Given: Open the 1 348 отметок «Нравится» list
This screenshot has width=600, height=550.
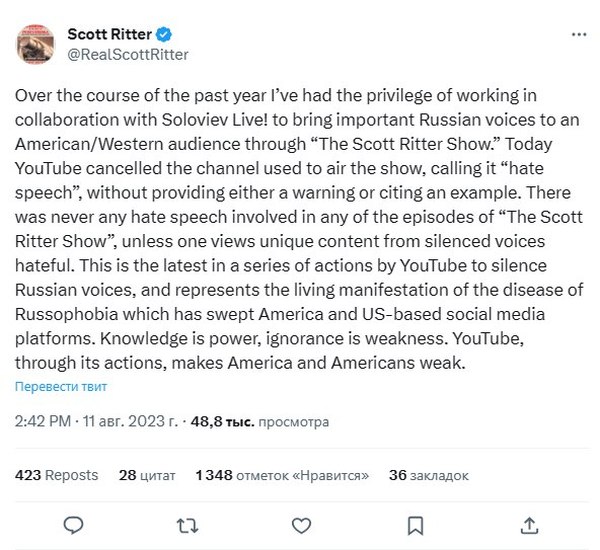Looking at the screenshot, I should coord(282,475).
